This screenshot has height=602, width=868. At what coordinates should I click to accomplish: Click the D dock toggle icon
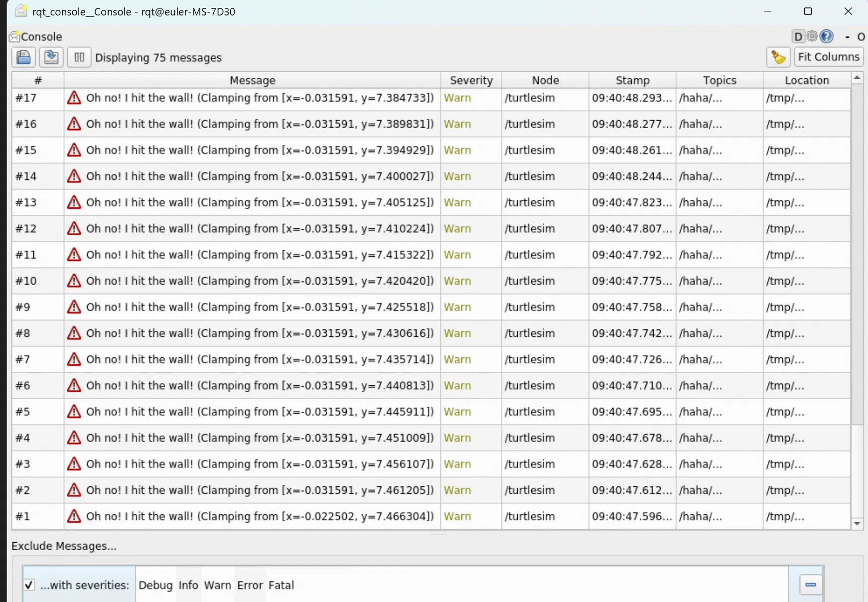(798, 36)
